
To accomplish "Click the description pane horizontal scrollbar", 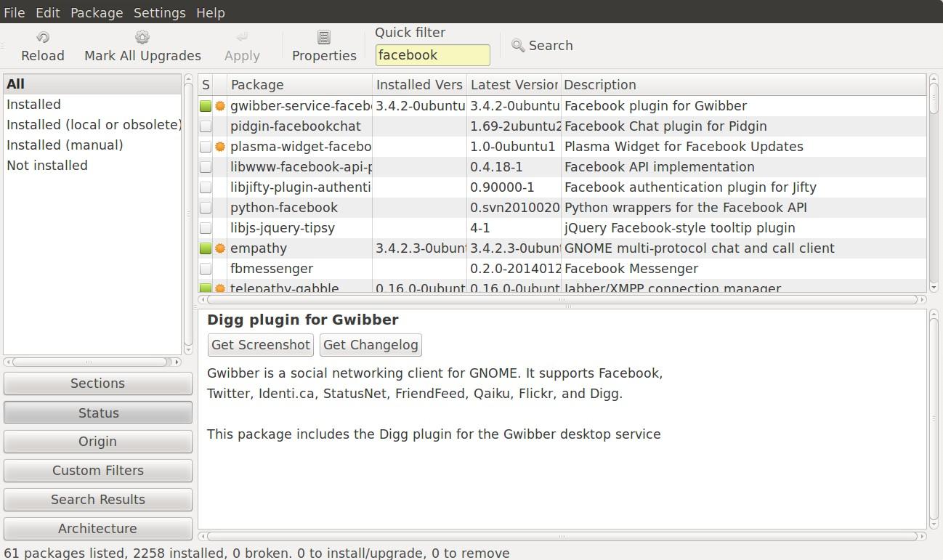I will click(562, 537).
